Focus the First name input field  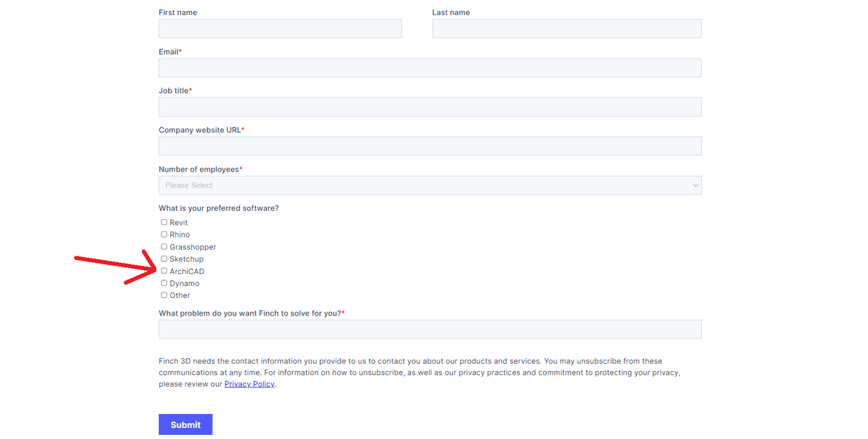point(280,28)
